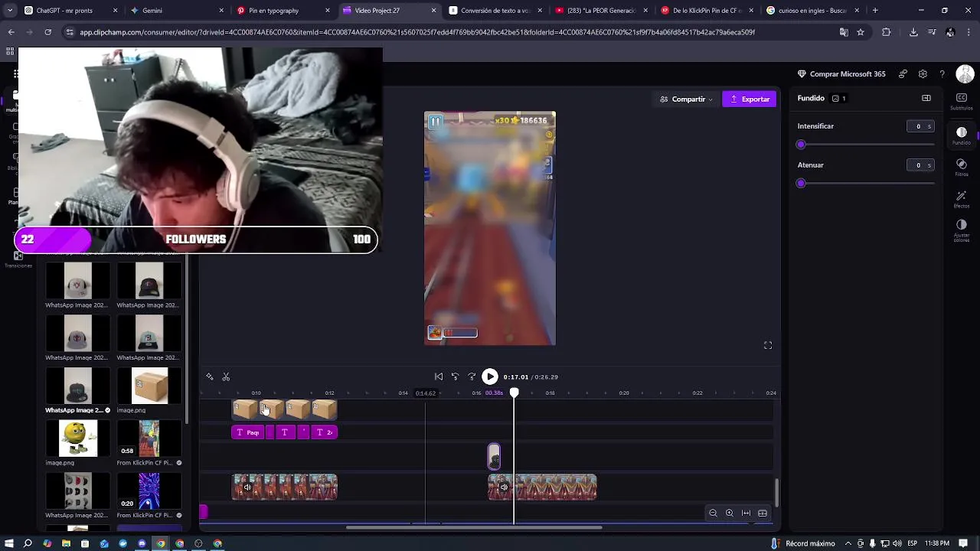This screenshot has height=551, width=980.
Task: Open Discord from the taskbar
Action: pos(142,543)
